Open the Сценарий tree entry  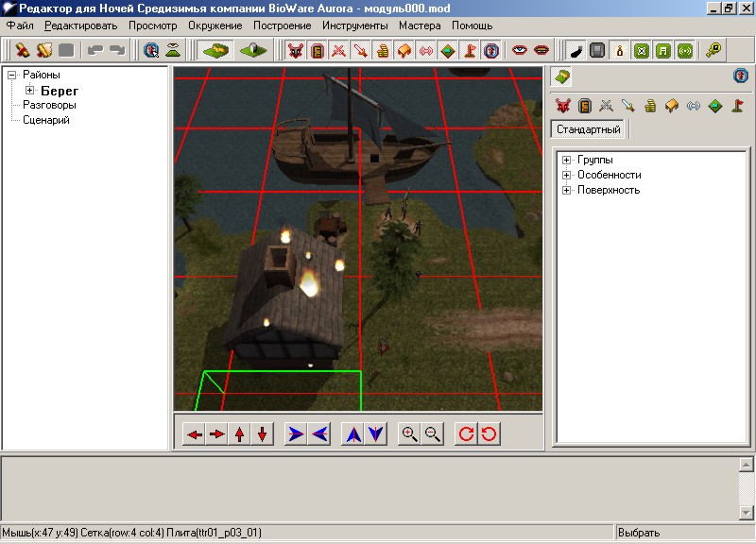[x=46, y=121]
